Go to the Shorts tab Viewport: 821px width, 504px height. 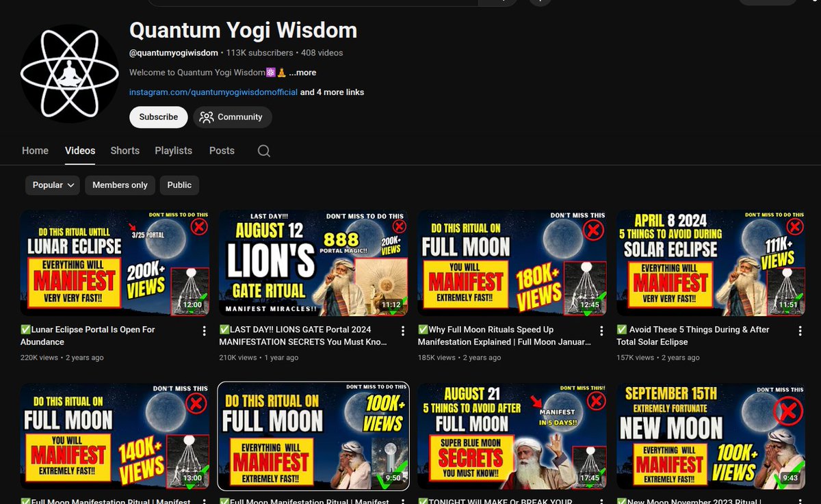[125, 150]
